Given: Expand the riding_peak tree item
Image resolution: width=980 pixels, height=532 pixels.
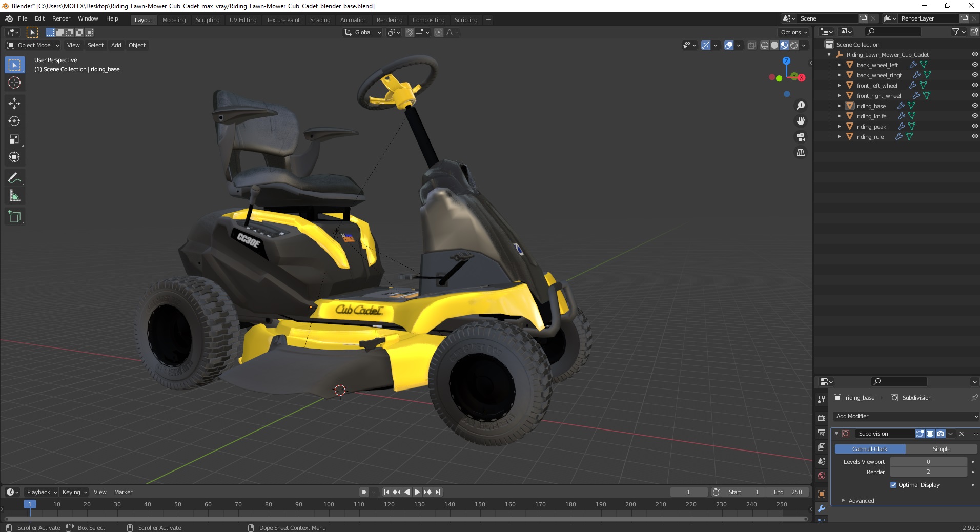Looking at the screenshot, I should tap(839, 127).
